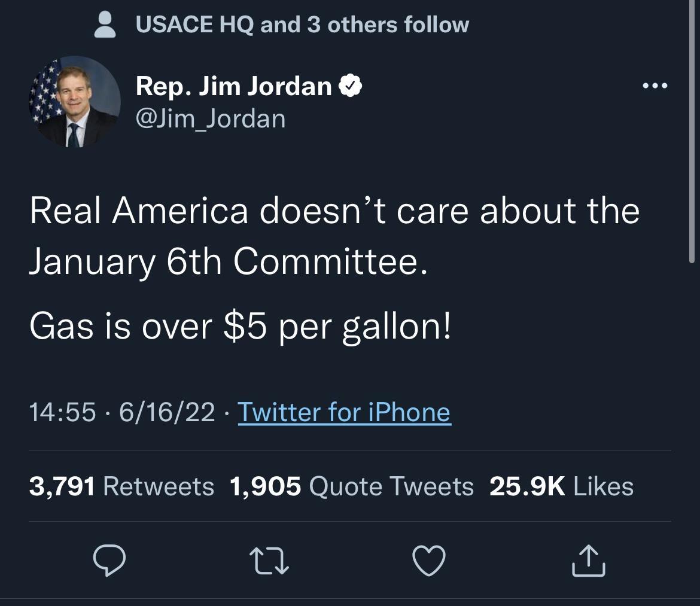Click the verified checkmark badge next to Rep. Jim Jordan
The image size is (700, 606).
(x=352, y=84)
